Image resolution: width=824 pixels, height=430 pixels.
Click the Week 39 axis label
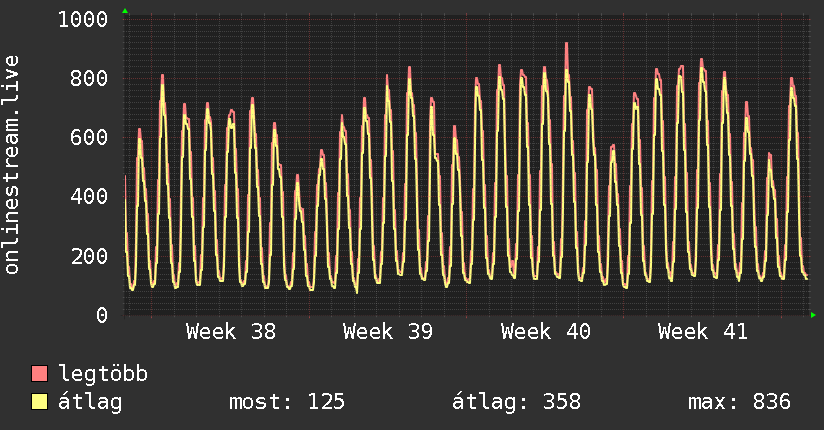click(388, 332)
